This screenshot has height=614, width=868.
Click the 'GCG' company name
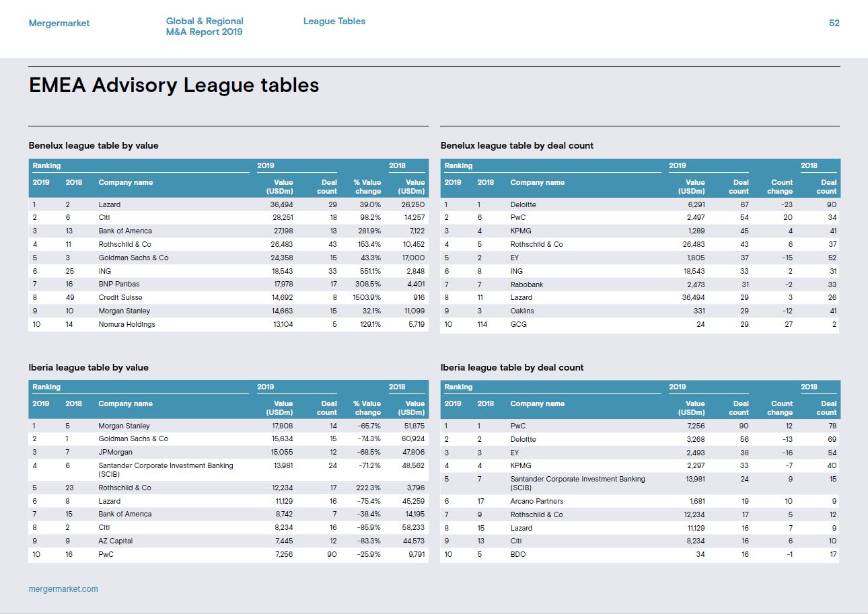click(x=519, y=324)
